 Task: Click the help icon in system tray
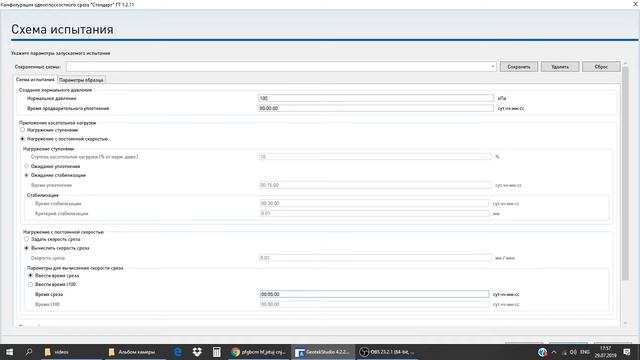point(542,352)
